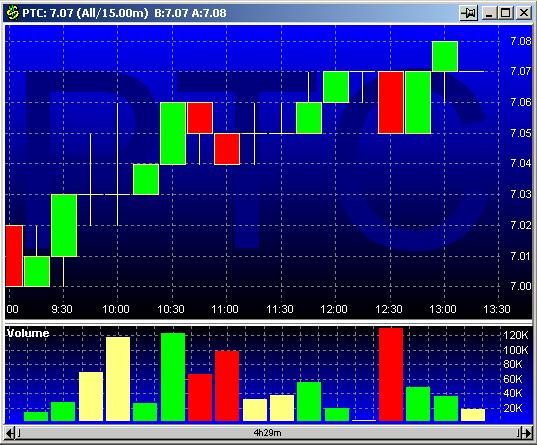Click the 10:00 time axis label
The image size is (537, 445).
click(116, 309)
